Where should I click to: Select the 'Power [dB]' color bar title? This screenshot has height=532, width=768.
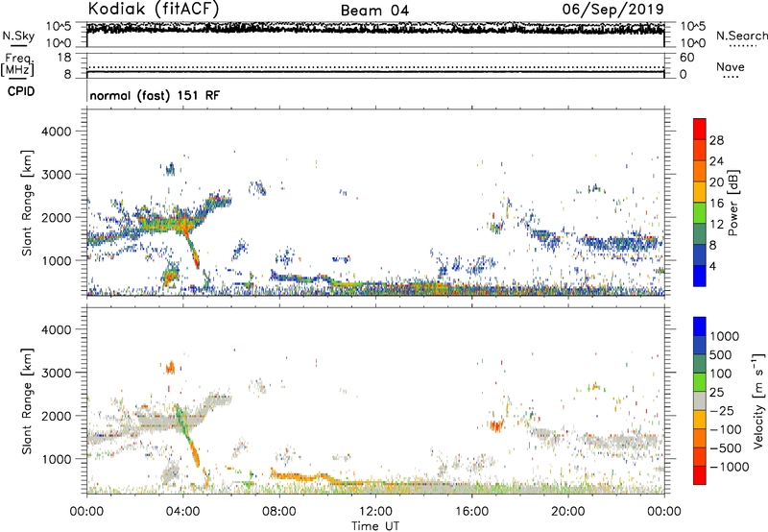[732, 203]
